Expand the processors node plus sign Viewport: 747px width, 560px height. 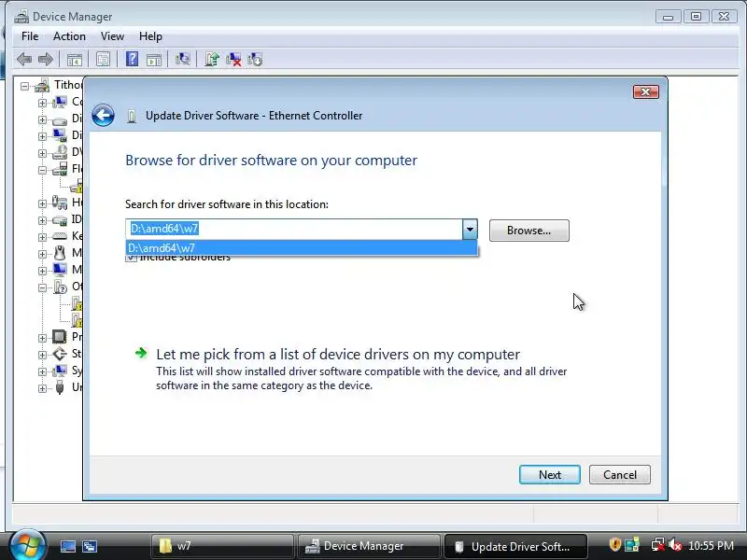42,338
